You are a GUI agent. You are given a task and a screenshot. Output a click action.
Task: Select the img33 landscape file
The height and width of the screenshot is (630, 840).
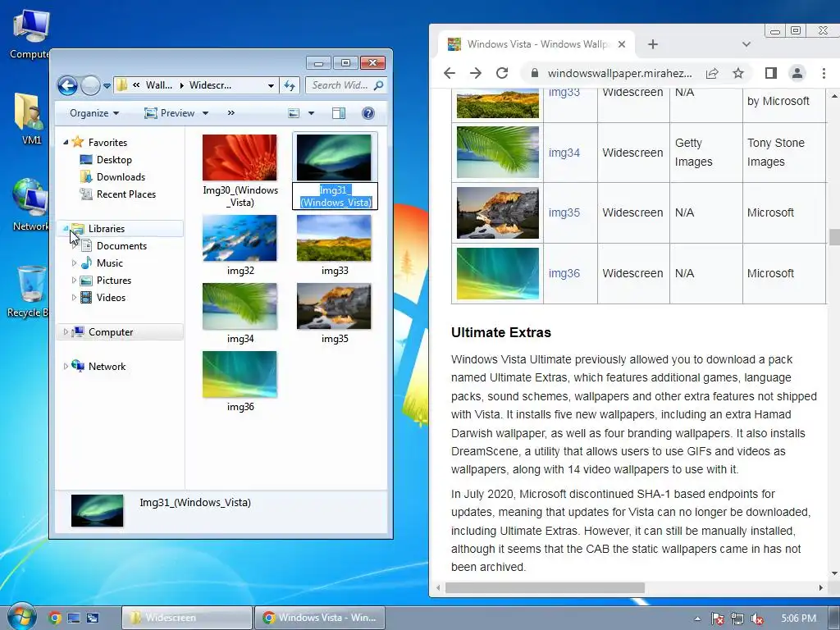pyautogui.click(x=335, y=245)
